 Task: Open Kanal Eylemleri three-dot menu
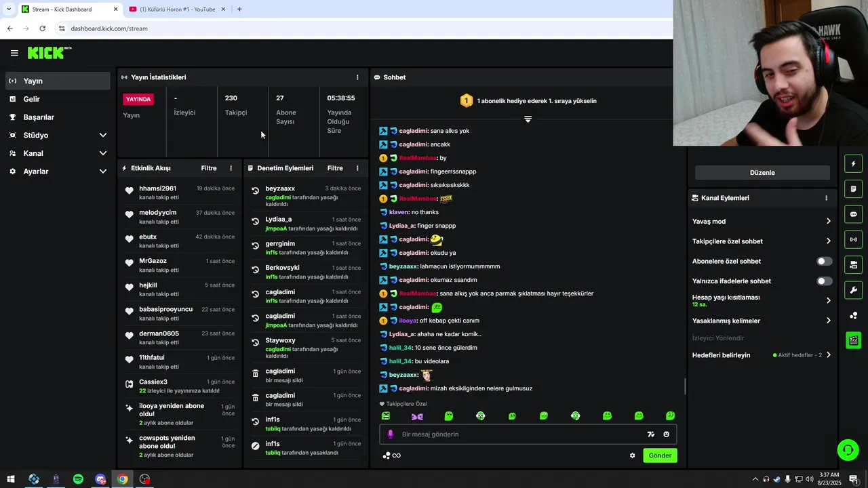click(826, 198)
